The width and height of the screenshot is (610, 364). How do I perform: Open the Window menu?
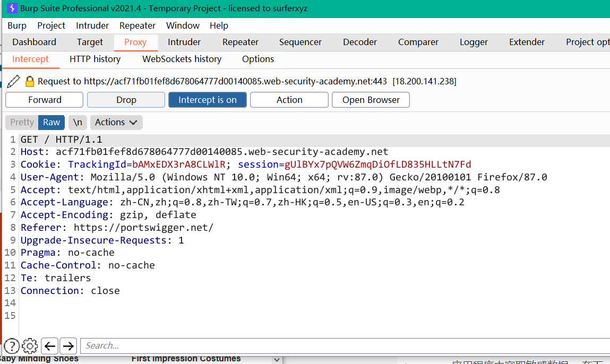(x=183, y=25)
